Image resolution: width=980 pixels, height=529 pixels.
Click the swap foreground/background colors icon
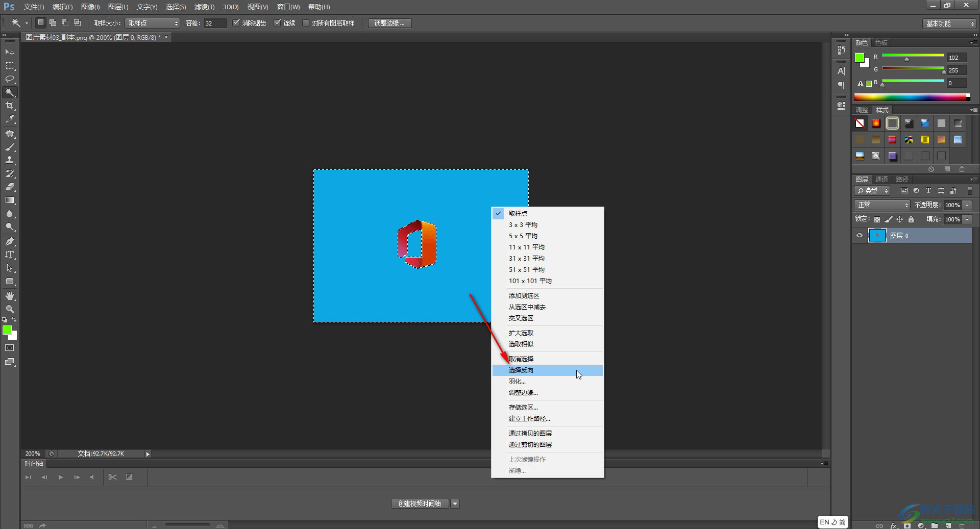coord(14,320)
